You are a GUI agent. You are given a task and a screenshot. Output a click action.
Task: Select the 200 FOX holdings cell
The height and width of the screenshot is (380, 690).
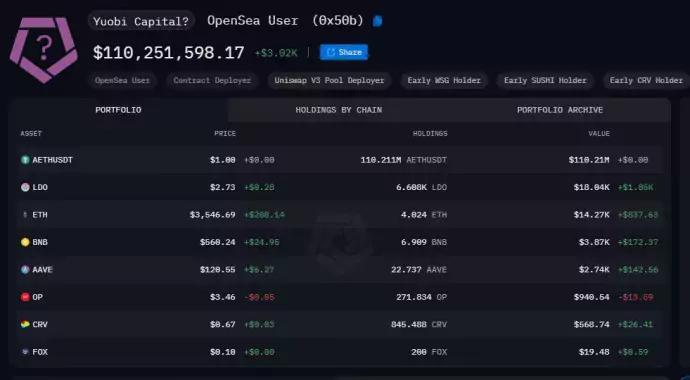[x=429, y=352]
